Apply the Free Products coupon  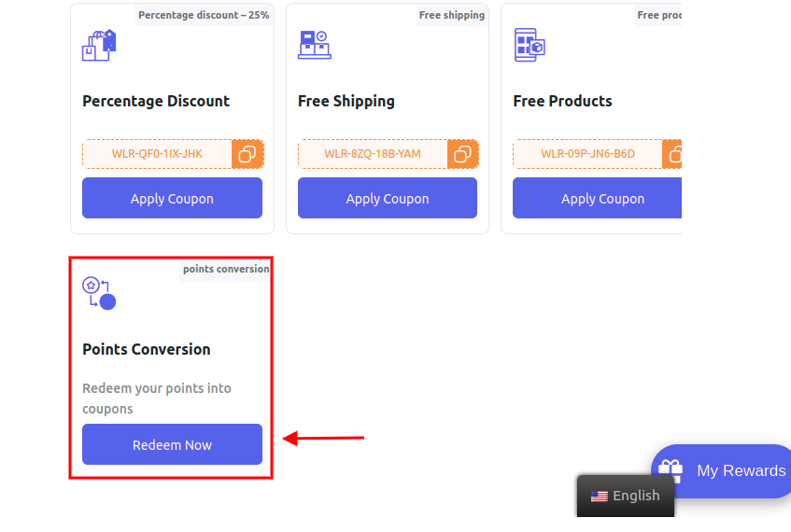click(598, 198)
